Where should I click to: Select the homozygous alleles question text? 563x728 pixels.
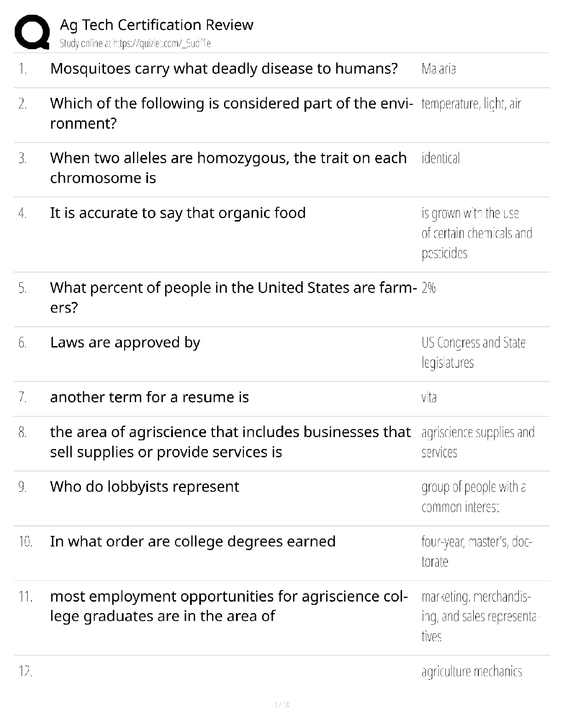(228, 168)
